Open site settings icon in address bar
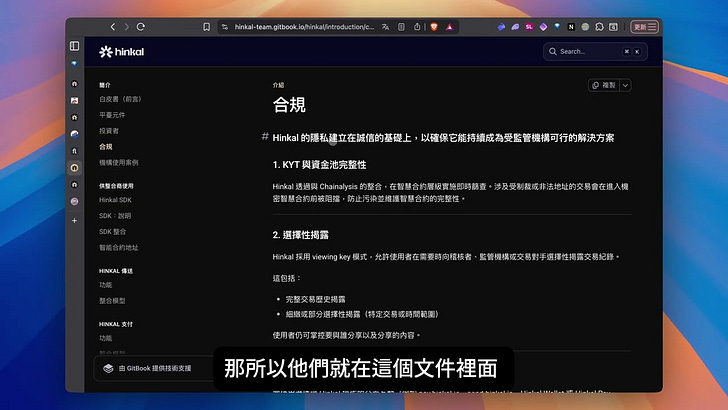 (225, 27)
